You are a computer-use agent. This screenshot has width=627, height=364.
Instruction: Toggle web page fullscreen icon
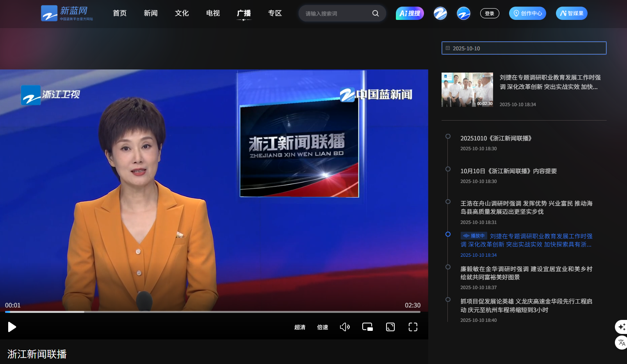click(390, 327)
